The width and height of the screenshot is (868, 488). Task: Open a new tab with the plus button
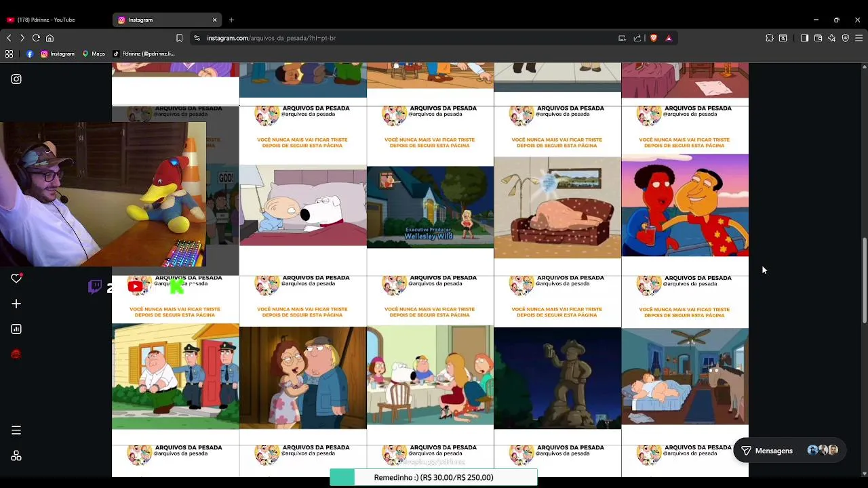tap(231, 20)
